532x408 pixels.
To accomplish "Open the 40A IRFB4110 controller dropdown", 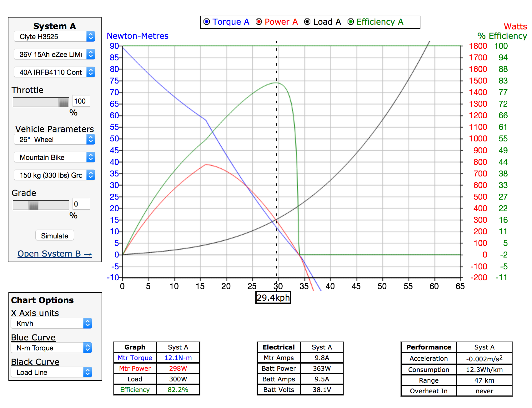I will [54, 72].
